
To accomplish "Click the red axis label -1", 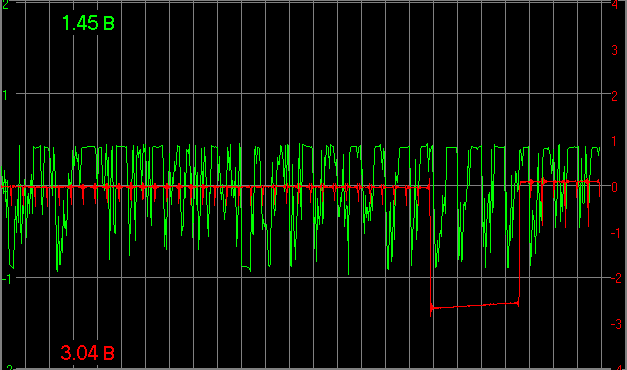I will (615, 233).
